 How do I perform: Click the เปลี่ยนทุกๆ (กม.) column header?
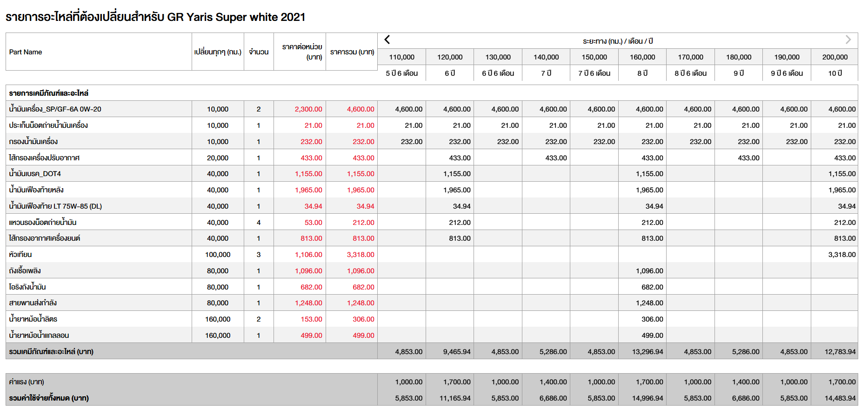point(218,52)
